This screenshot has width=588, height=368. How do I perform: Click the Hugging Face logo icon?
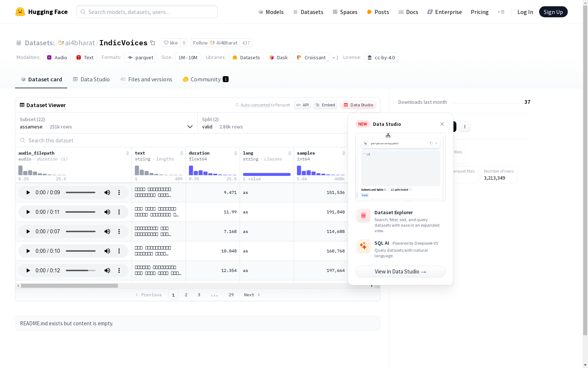[20, 12]
